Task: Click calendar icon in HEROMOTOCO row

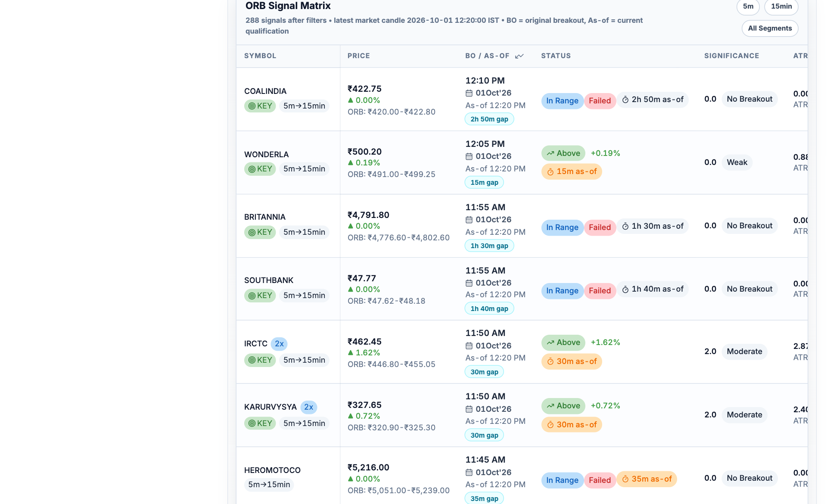Action: (x=469, y=473)
